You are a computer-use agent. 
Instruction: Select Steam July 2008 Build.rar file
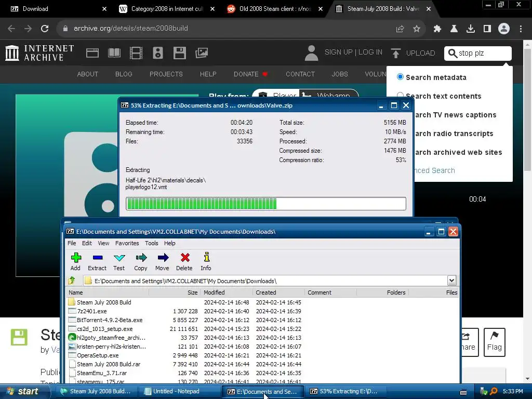[109, 364]
